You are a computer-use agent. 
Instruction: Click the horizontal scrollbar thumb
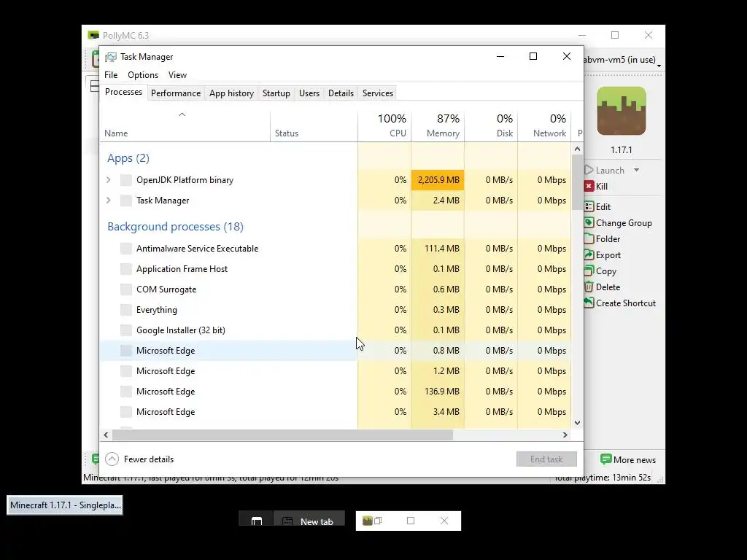(x=282, y=435)
